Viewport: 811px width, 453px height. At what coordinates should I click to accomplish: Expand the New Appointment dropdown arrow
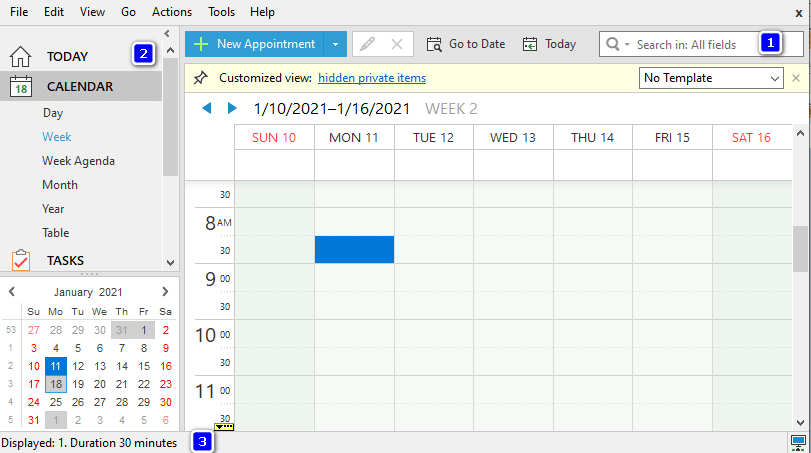pos(335,44)
